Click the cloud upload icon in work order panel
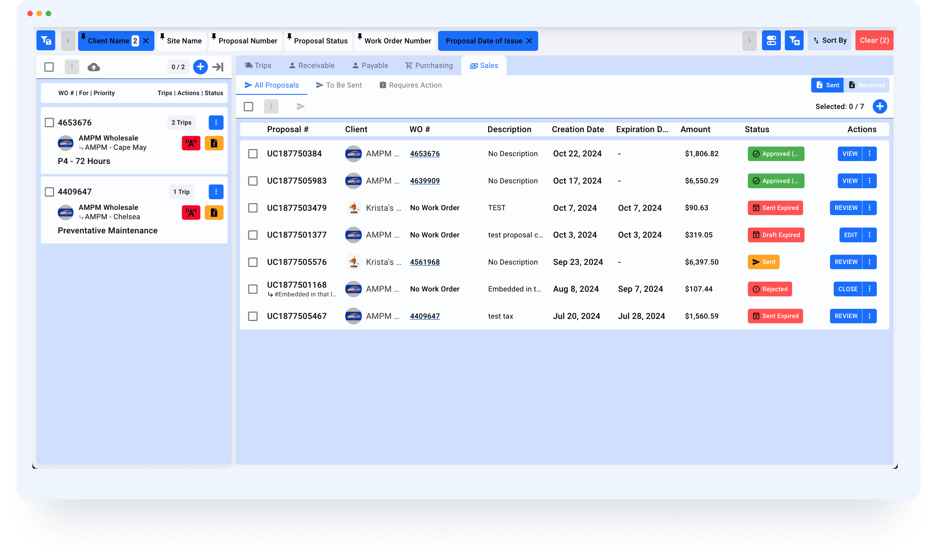The image size is (937, 560). [x=94, y=67]
